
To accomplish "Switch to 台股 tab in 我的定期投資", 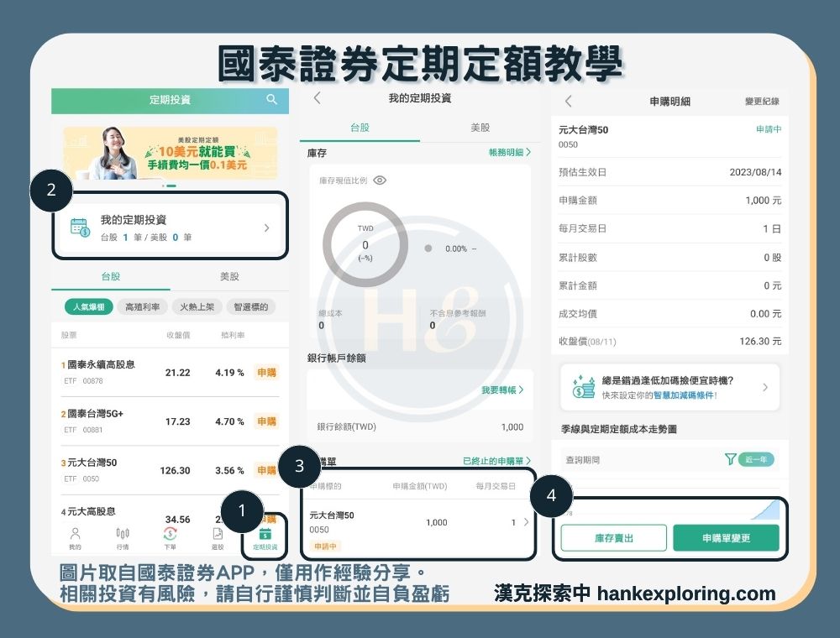I will 360,128.
